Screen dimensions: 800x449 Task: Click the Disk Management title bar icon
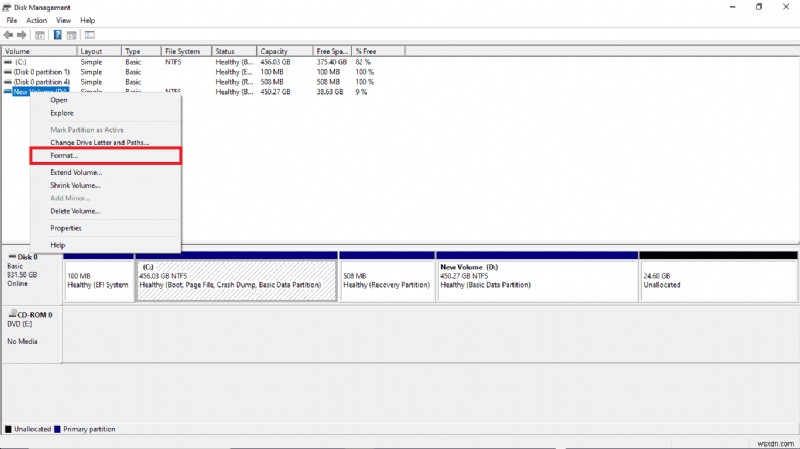7,7
